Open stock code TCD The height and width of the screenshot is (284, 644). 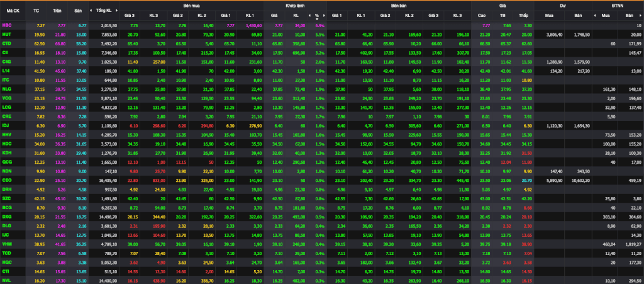tap(6, 253)
